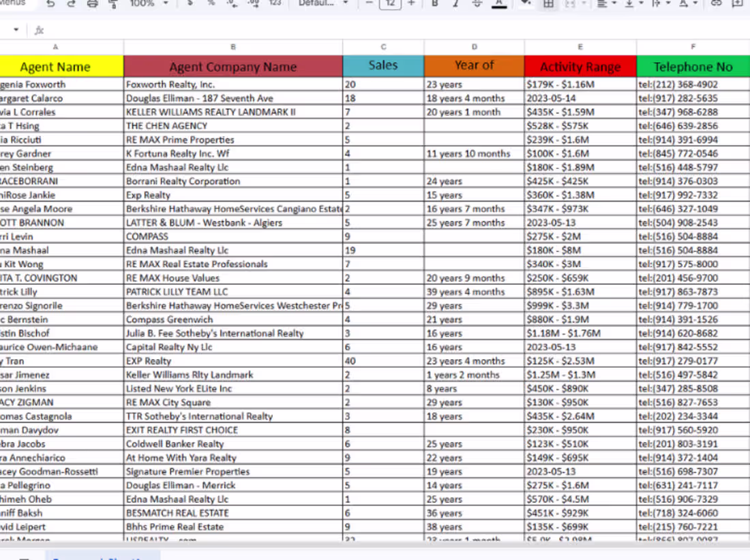Select sales cell with value 40
The image size is (750, 560).
pos(383,361)
